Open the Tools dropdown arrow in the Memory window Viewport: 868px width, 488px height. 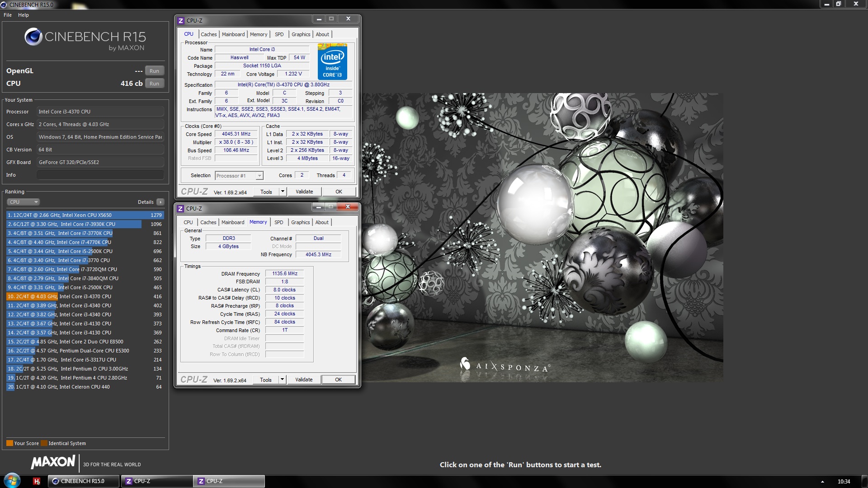point(282,380)
